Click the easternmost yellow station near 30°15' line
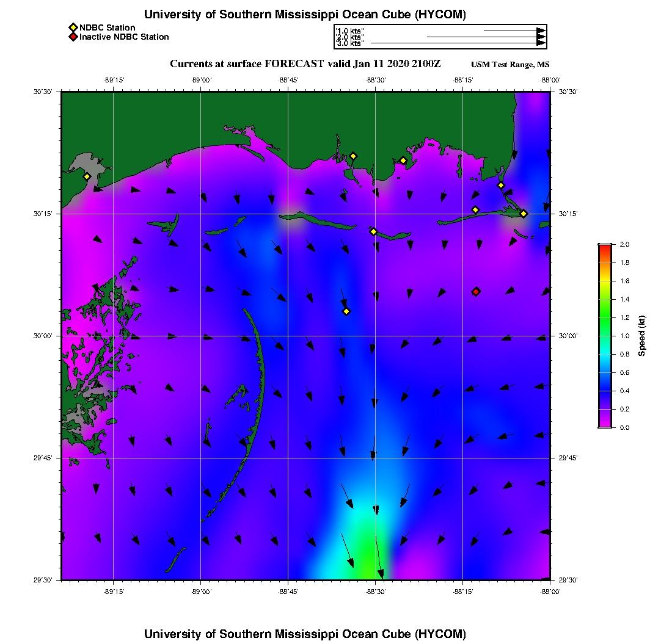 point(524,214)
